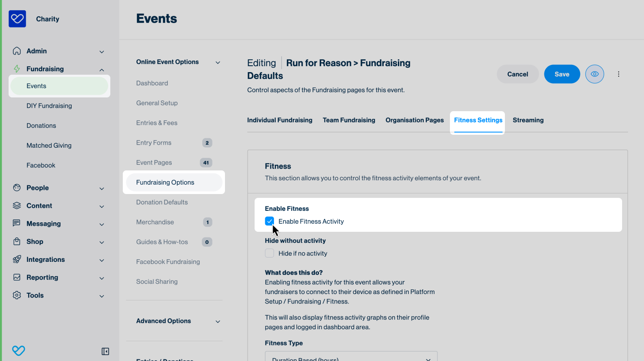Collapse the Online Event Options section
The height and width of the screenshot is (361, 644).
click(218, 63)
